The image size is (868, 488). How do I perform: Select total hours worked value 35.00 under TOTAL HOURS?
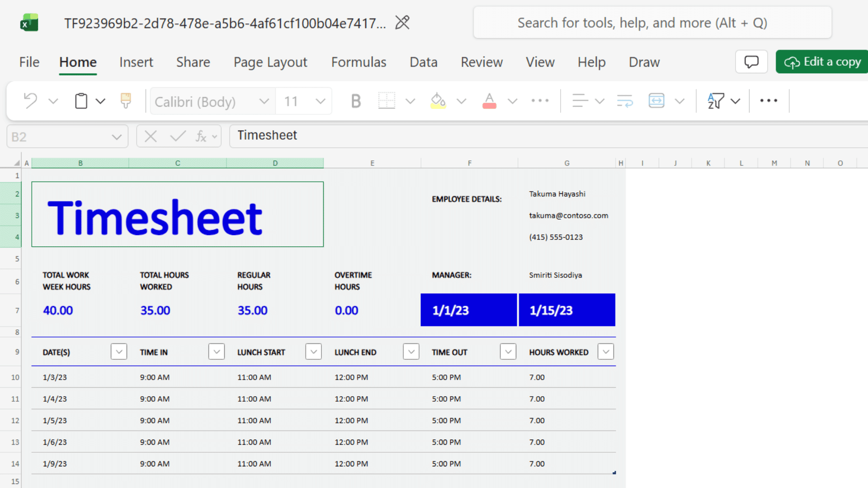(x=155, y=310)
